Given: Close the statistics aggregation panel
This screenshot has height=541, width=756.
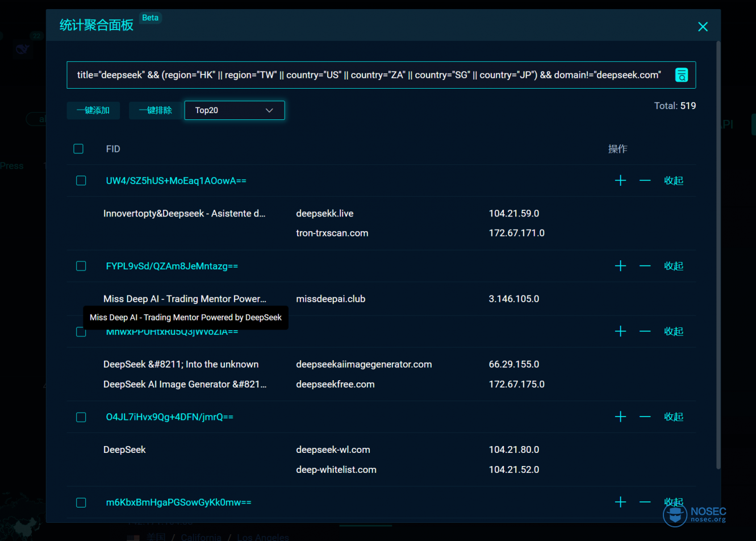Looking at the screenshot, I should tap(703, 27).
